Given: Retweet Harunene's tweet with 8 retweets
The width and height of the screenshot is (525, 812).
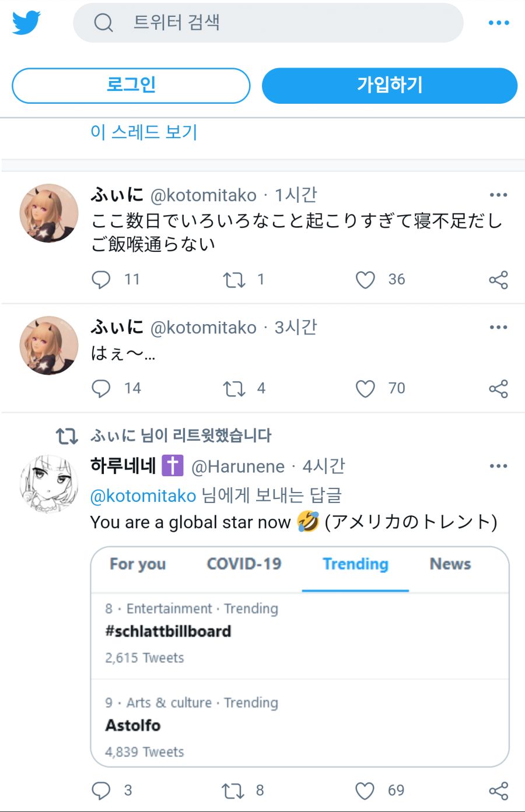Looking at the screenshot, I should point(233,791).
